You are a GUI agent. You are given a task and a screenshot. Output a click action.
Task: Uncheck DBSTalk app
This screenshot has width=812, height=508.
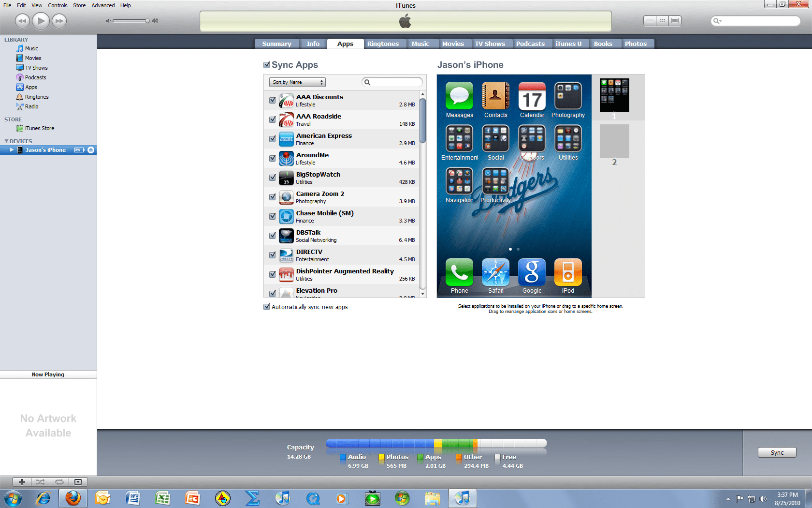[x=273, y=236]
